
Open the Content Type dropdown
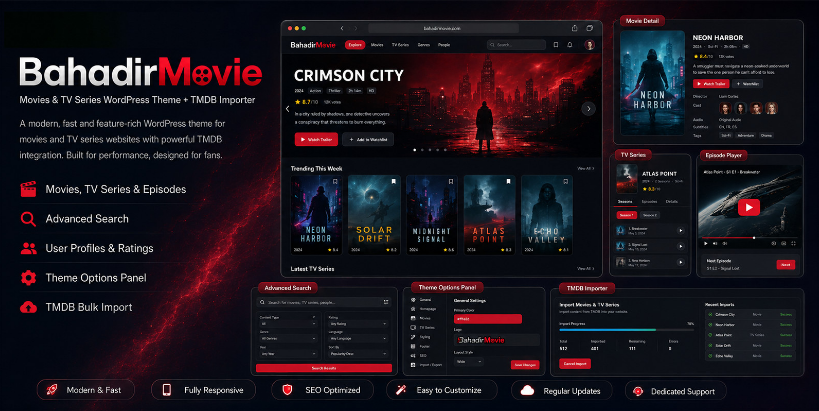[x=287, y=324]
